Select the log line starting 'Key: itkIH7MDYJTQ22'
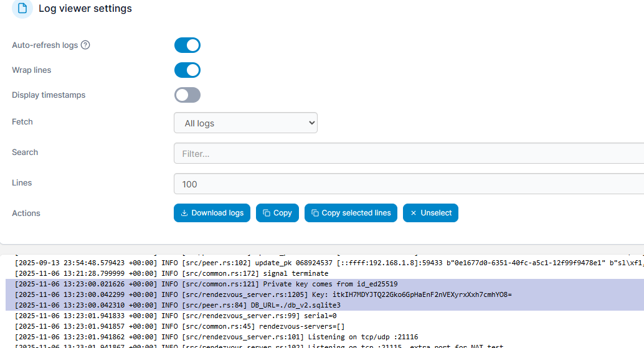 tap(324, 294)
